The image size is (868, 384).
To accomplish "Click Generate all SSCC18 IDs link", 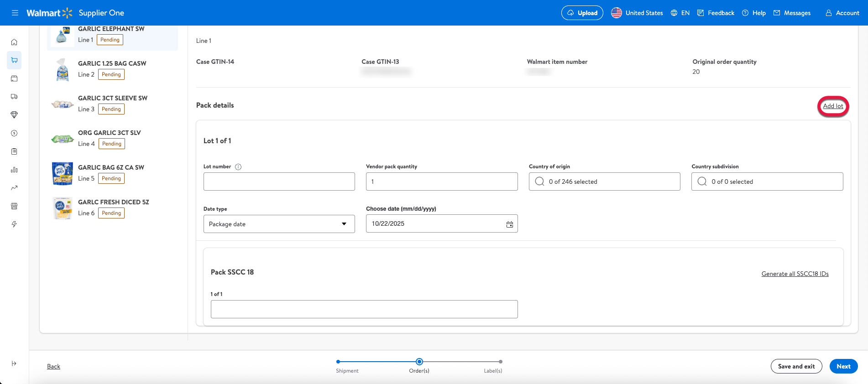I will (x=795, y=274).
